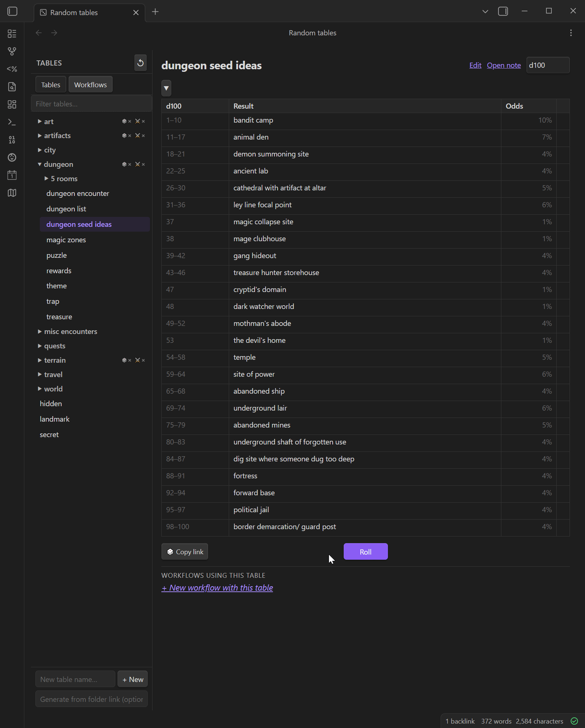Click the purple Roll button

tap(365, 552)
